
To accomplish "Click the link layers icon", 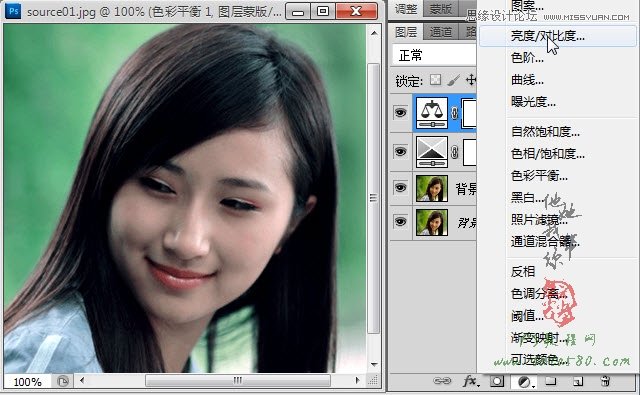I will (x=442, y=381).
